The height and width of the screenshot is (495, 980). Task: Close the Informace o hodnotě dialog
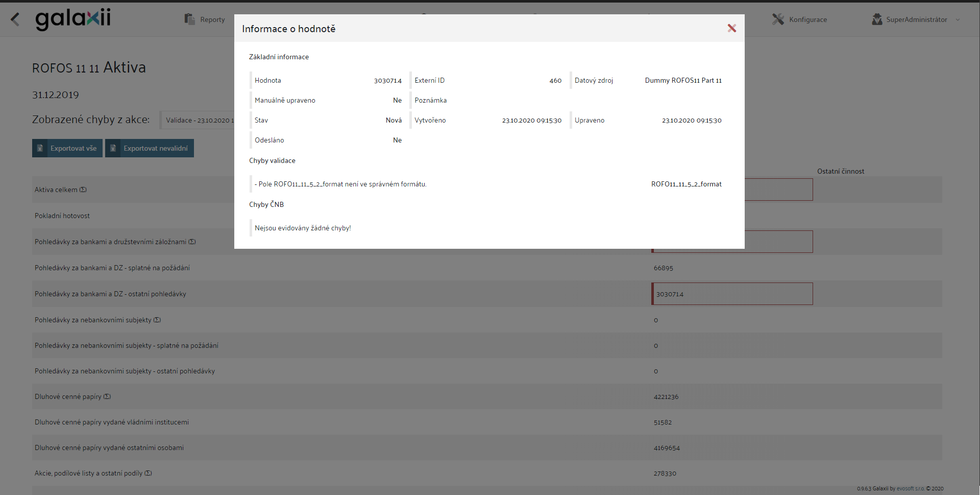731,29
